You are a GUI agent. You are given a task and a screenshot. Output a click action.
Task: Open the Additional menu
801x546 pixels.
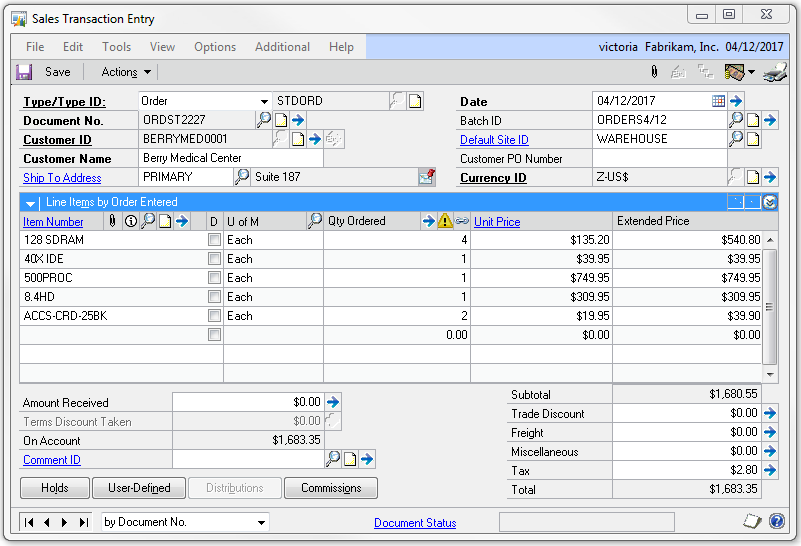(282, 47)
